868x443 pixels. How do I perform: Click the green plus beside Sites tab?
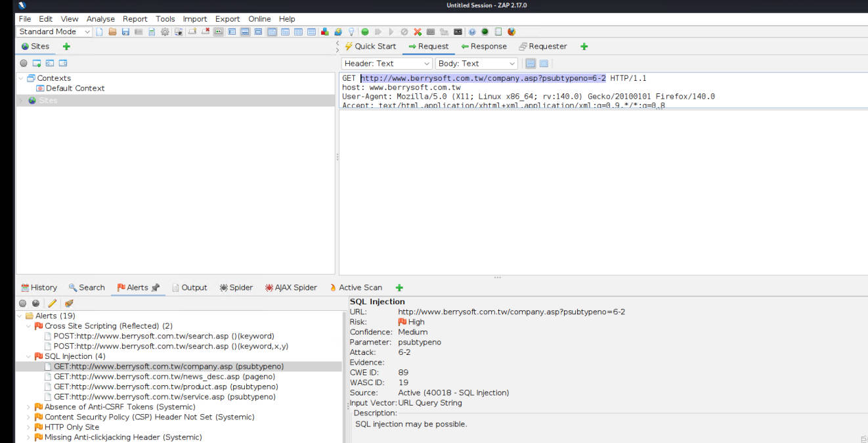(x=66, y=47)
